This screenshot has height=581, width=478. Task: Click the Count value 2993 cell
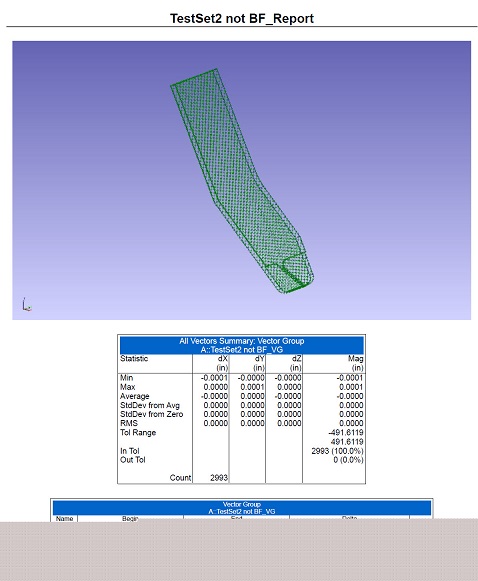219,478
